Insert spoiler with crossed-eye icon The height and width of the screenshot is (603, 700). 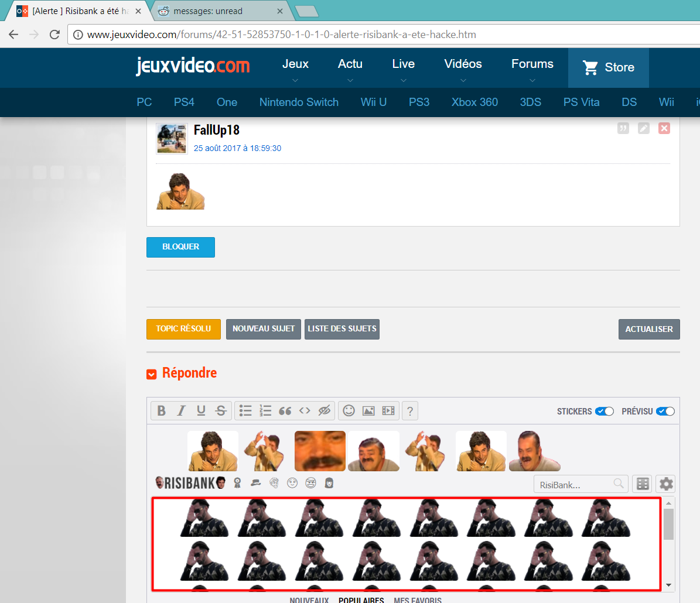pyautogui.click(x=324, y=410)
